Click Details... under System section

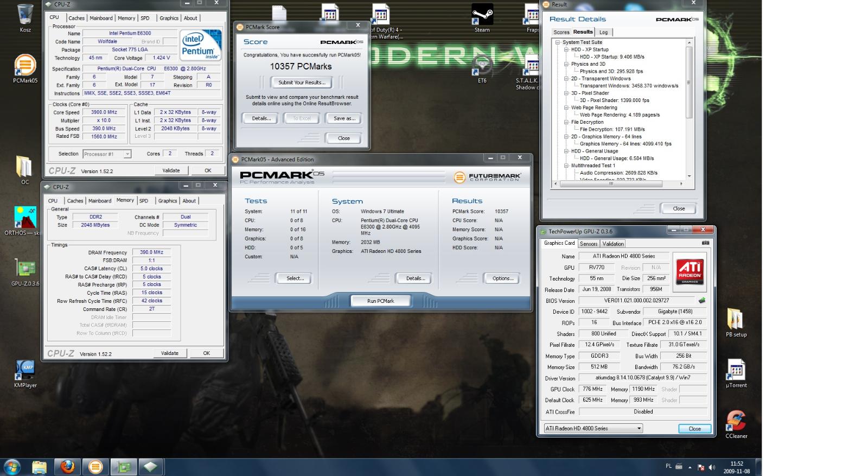tap(415, 278)
